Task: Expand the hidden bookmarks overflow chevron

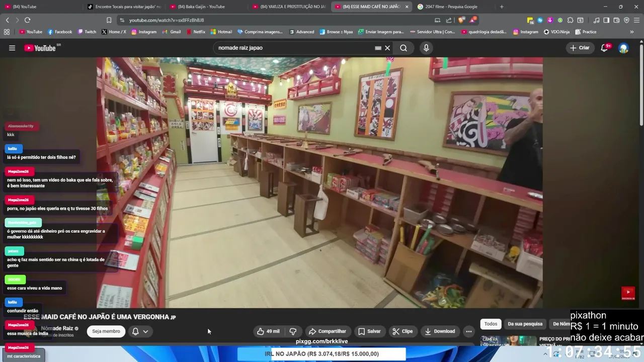Action: click(x=632, y=32)
